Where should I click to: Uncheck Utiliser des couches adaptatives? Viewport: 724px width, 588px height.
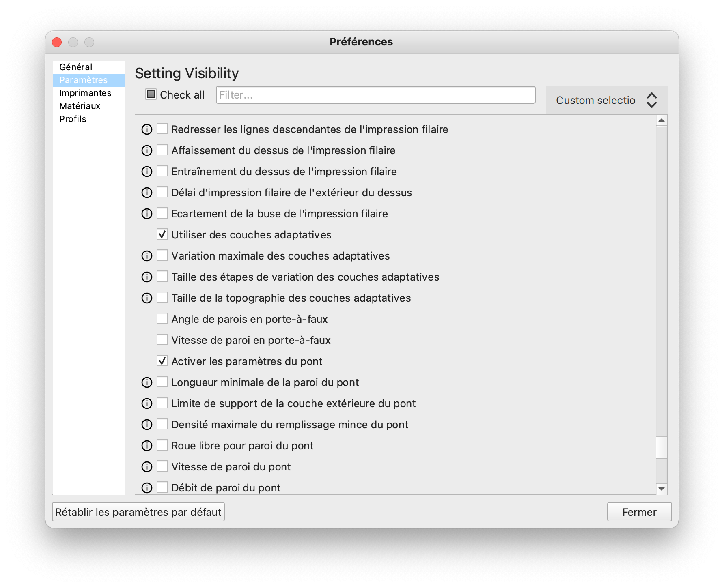pos(162,234)
